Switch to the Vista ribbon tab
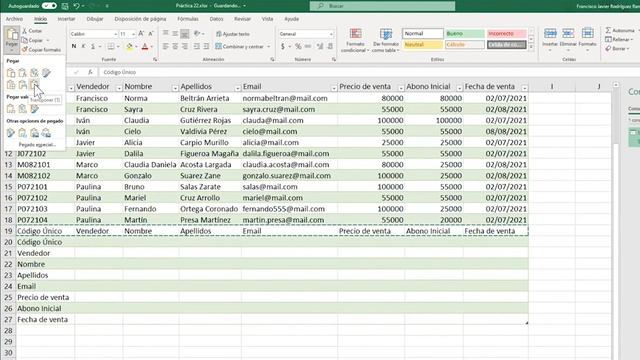Viewport: 640px width, 360px height. coord(267,19)
